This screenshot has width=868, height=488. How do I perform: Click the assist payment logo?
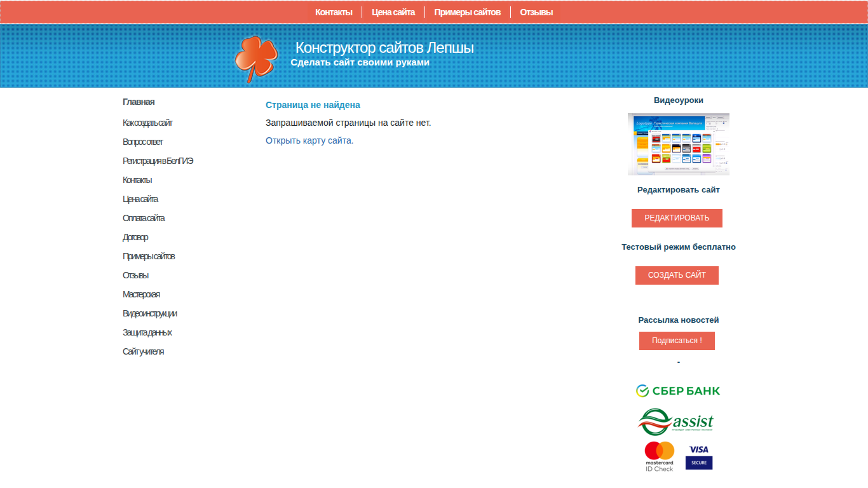(676, 422)
